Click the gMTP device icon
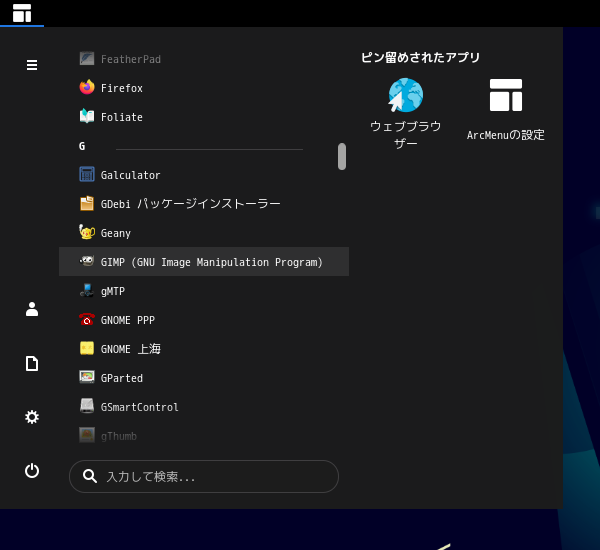Screen dimensions: 600x550 87,291
